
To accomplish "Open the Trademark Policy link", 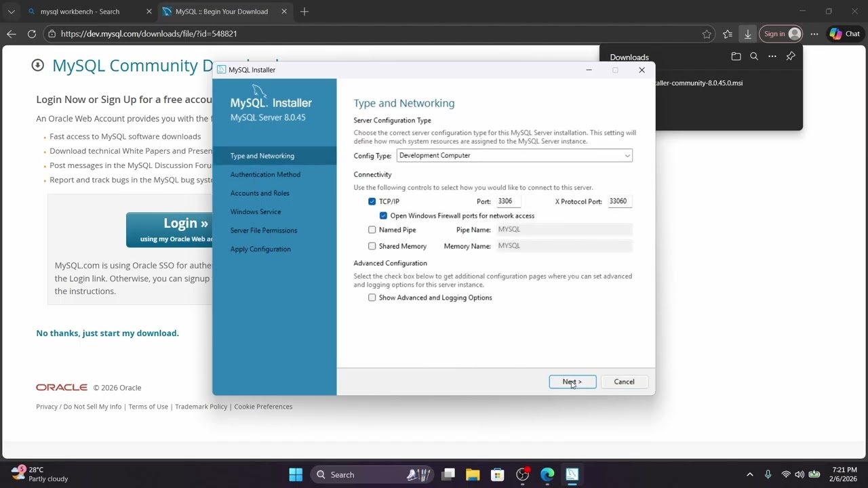I will click(201, 407).
